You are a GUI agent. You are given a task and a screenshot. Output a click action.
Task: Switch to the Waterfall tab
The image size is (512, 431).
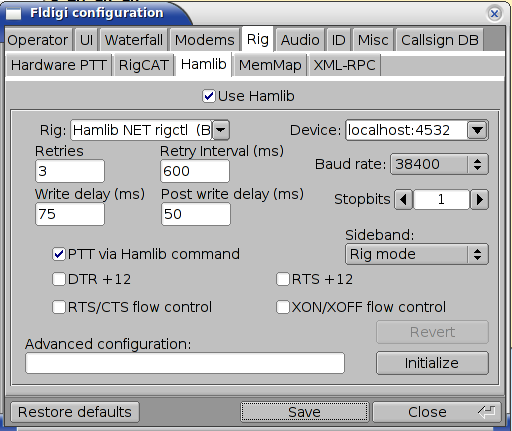point(134,40)
